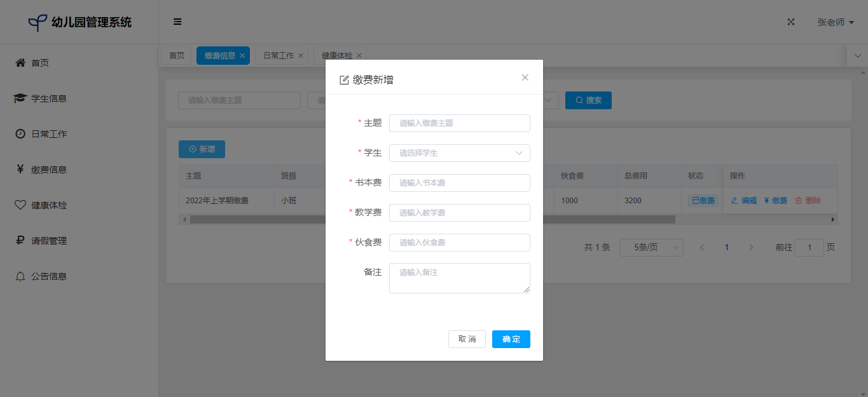Click into the 备注 textarea

coord(459,278)
